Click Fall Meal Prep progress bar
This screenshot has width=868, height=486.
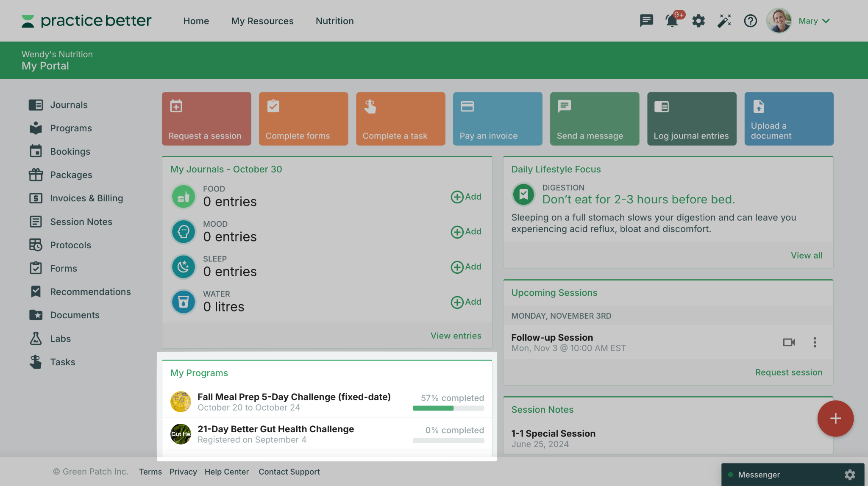click(x=448, y=408)
